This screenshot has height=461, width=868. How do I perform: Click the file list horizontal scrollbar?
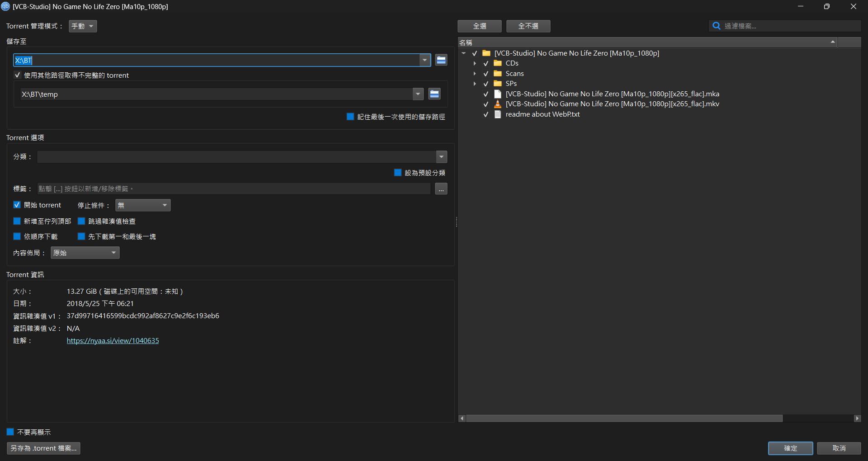click(624, 419)
